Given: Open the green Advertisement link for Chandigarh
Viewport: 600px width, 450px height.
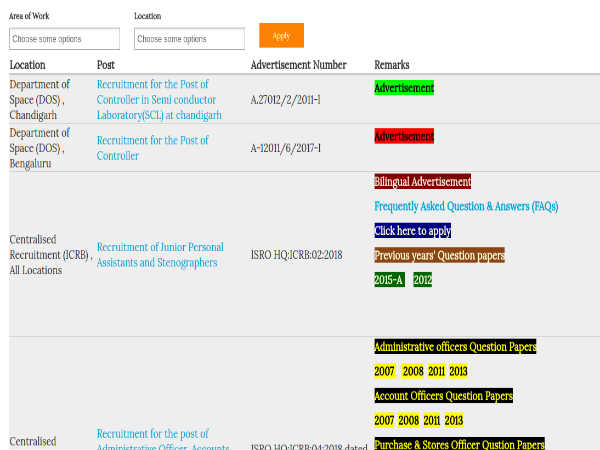Looking at the screenshot, I should (404, 88).
